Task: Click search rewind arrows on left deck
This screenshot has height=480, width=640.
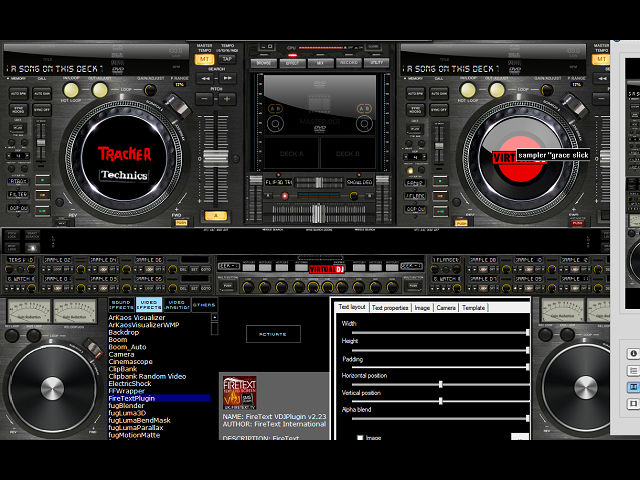Action: click(x=205, y=78)
